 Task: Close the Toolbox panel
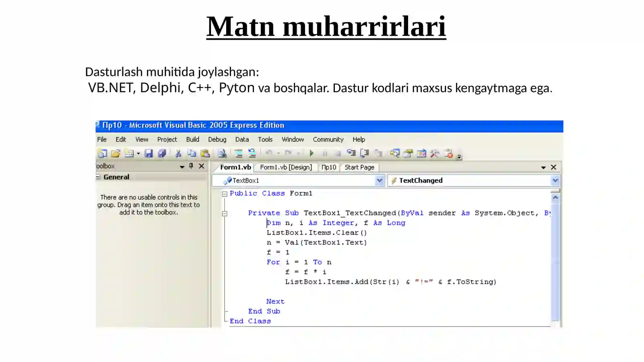[202, 166]
